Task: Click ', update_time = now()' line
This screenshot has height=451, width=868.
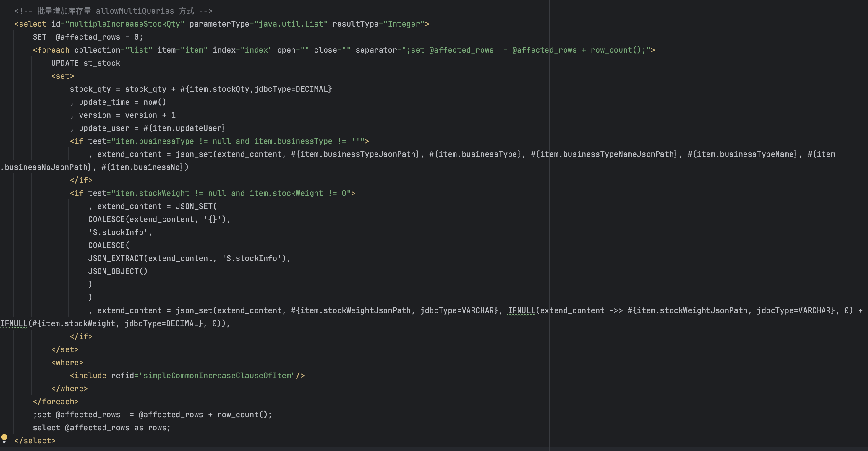Action: pos(118,102)
